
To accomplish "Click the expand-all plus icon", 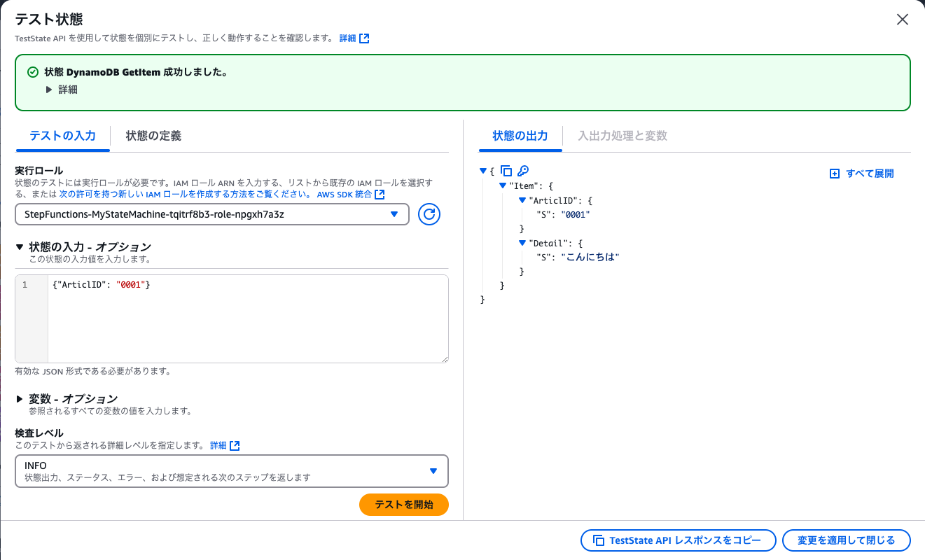I will 835,173.
